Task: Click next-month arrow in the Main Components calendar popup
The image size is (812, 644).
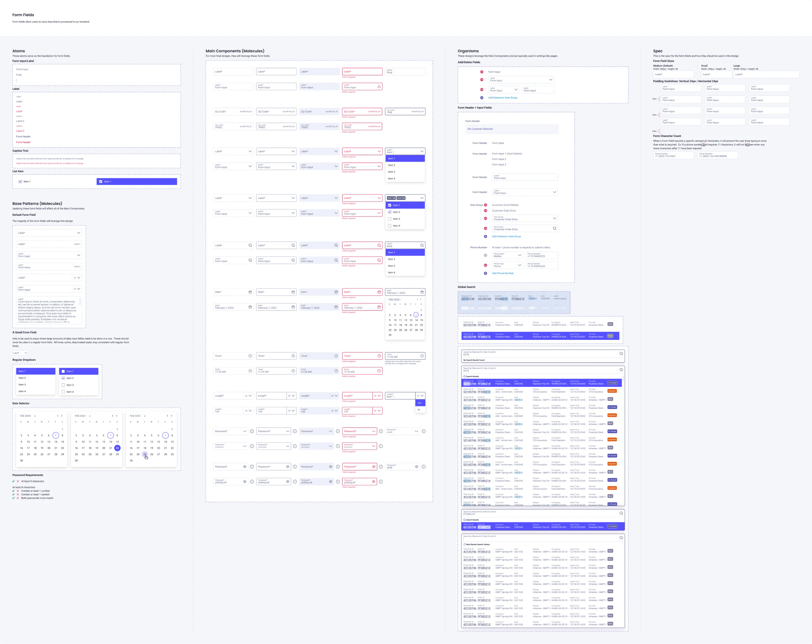Action: [421, 299]
